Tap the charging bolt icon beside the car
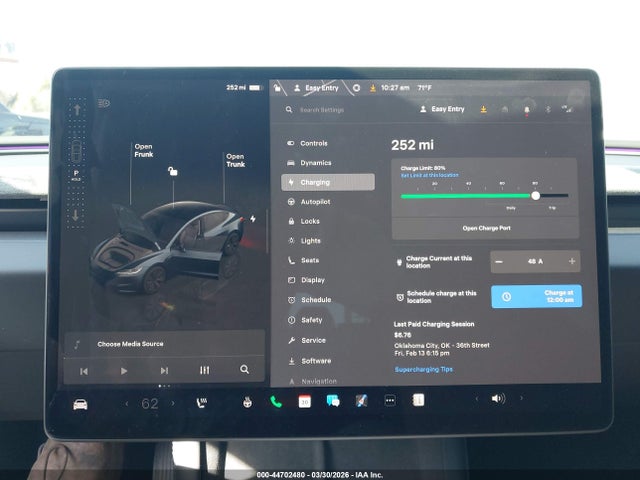Viewport: 640px width, 480px height. 253,219
